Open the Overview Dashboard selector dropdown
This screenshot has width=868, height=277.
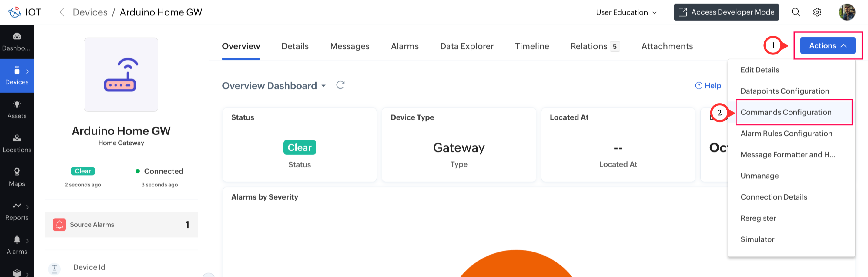273,85
